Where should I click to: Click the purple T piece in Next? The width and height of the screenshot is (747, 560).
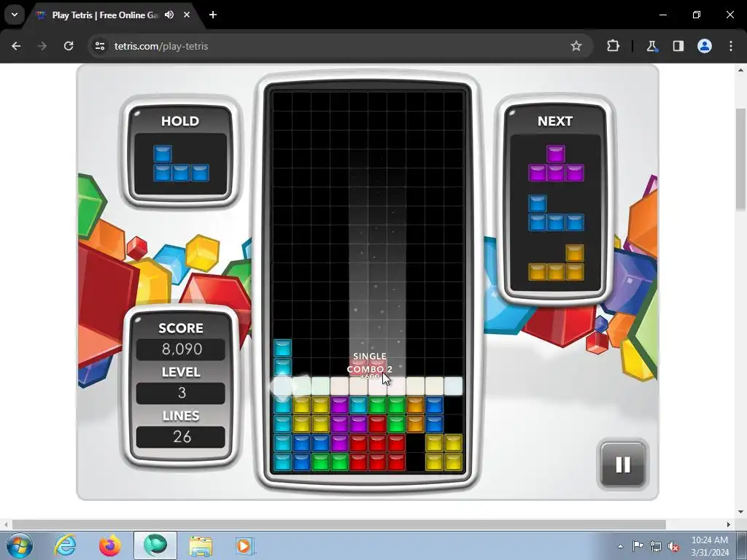click(x=556, y=163)
